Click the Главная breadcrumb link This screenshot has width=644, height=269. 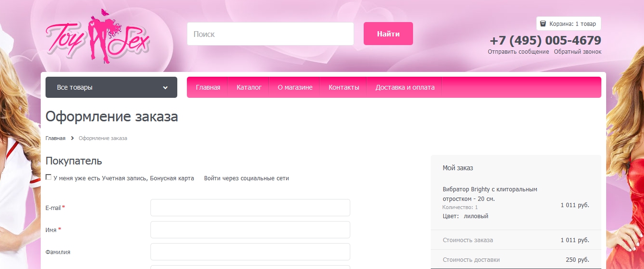tap(56, 138)
